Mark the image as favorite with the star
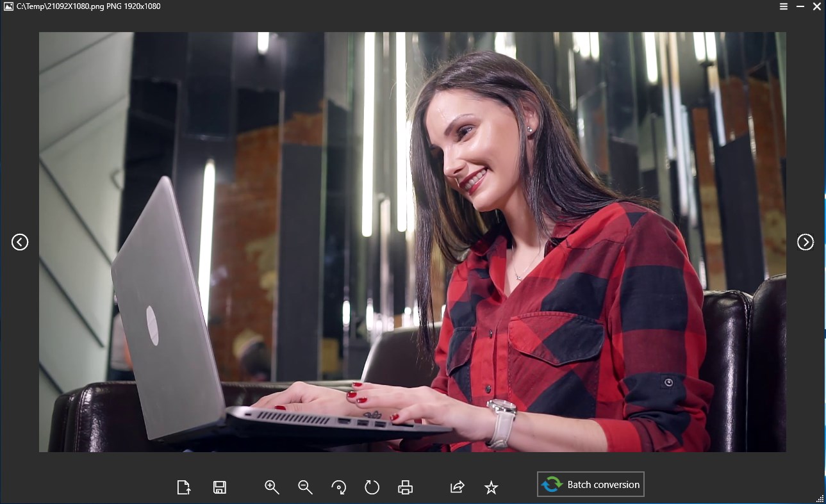This screenshot has height=504, width=826. [x=491, y=487]
